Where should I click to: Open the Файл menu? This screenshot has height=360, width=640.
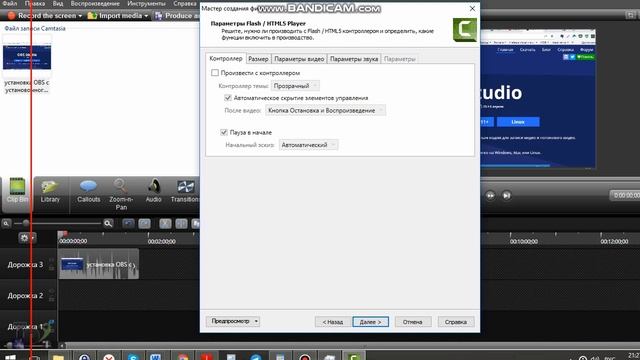(x=10, y=3)
